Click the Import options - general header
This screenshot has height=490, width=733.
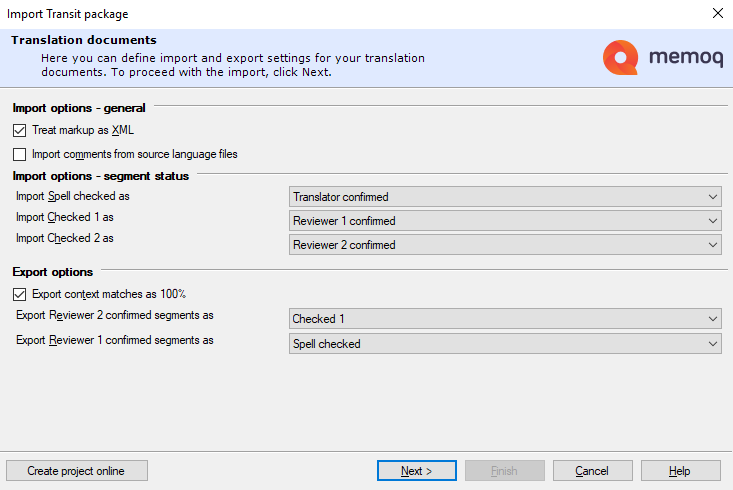[x=79, y=108]
